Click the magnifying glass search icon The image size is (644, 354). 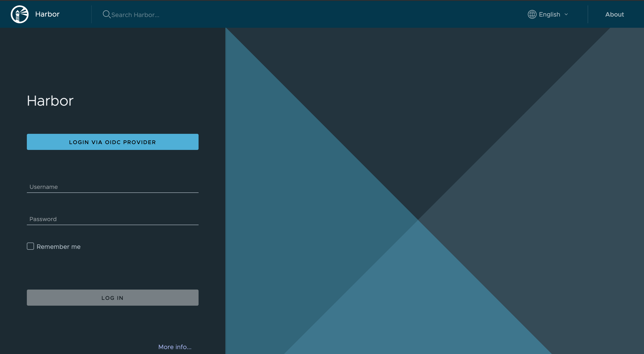[106, 14]
